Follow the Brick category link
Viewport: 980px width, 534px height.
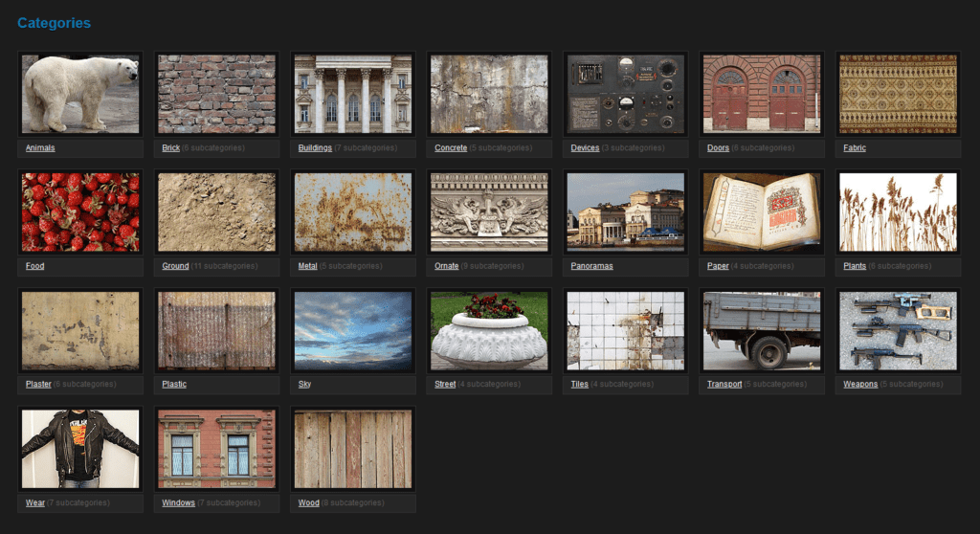pos(170,148)
